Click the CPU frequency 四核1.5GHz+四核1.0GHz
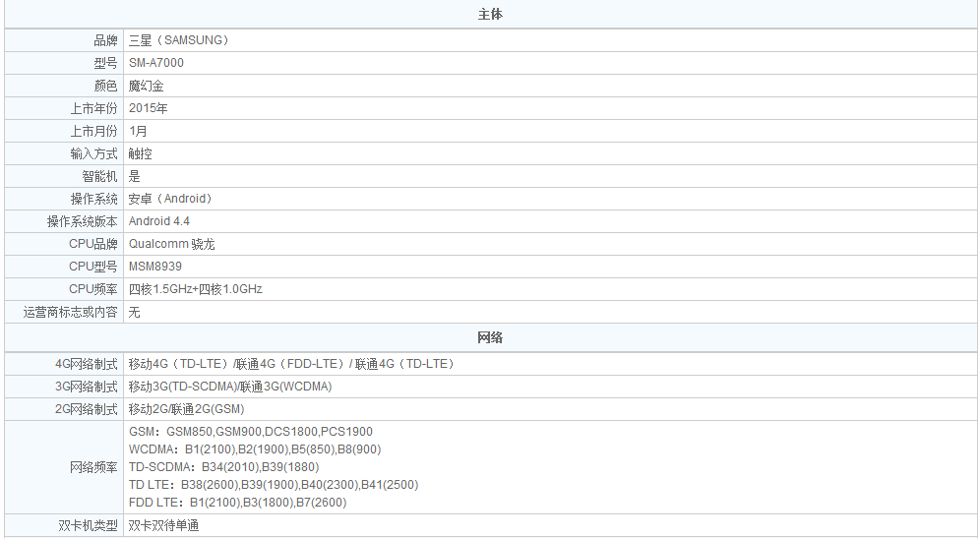980x538 pixels. 196,289
